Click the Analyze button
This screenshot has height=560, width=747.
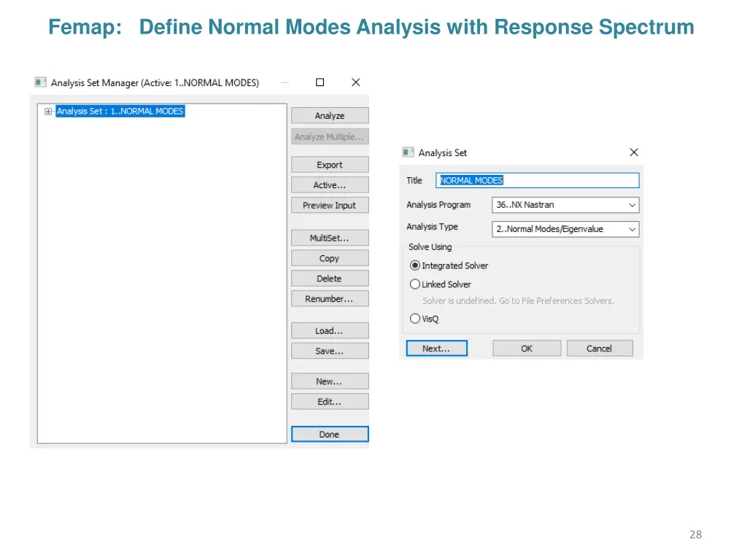coord(330,116)
